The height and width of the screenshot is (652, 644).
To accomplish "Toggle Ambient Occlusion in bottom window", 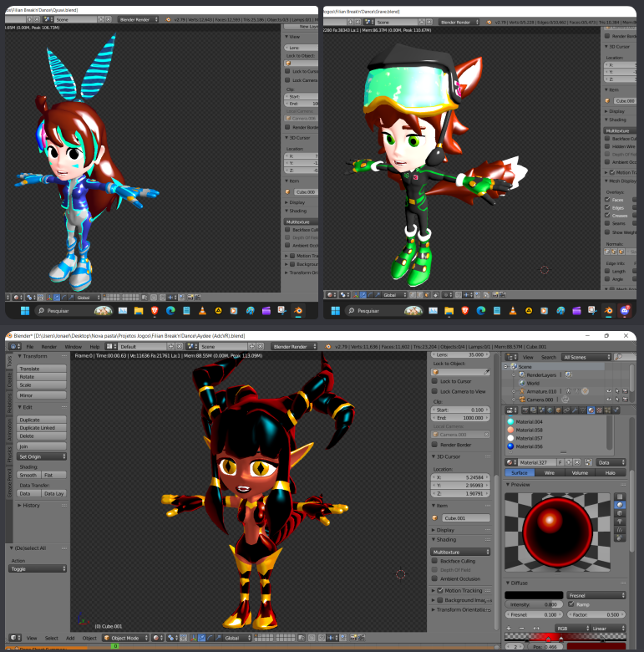I will (x=434, y=578).
